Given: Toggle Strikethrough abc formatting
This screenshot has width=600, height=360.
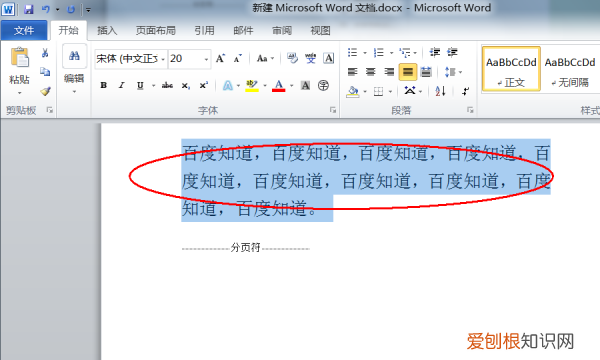Looking at the screenshot, I should [x=167, y=85].
